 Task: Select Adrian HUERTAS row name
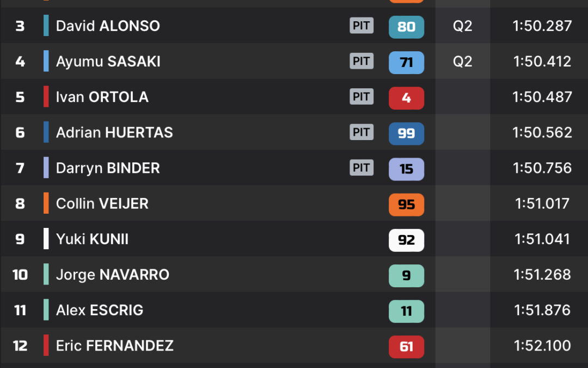114,132
